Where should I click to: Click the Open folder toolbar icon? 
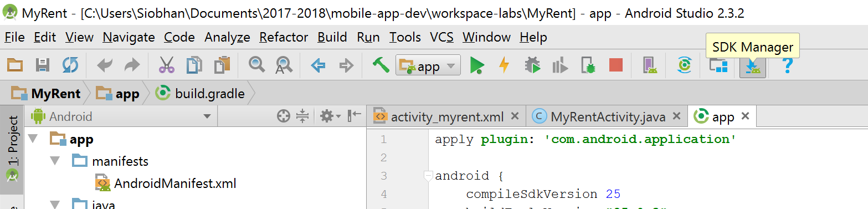tap(15, 65)
